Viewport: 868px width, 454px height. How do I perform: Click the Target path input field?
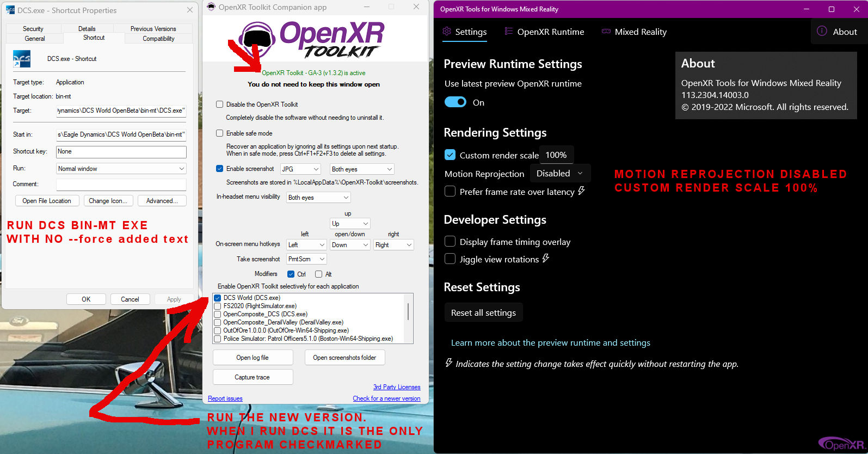(121, 111)
